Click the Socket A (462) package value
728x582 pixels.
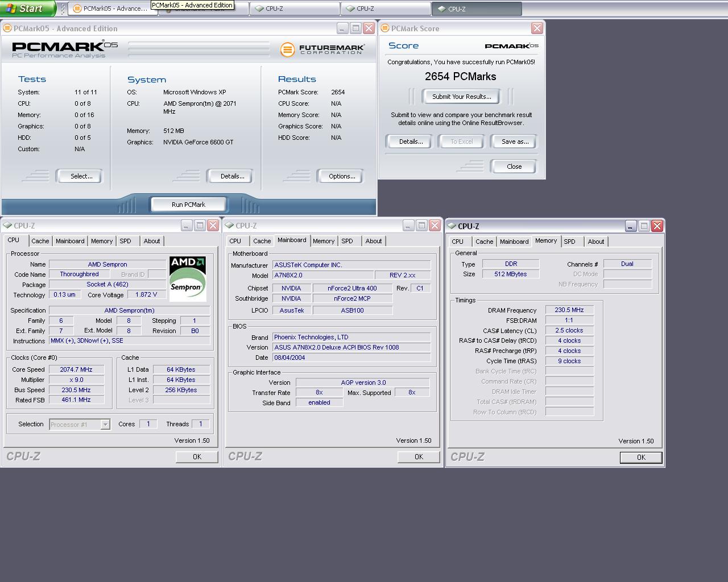[107, 285]
